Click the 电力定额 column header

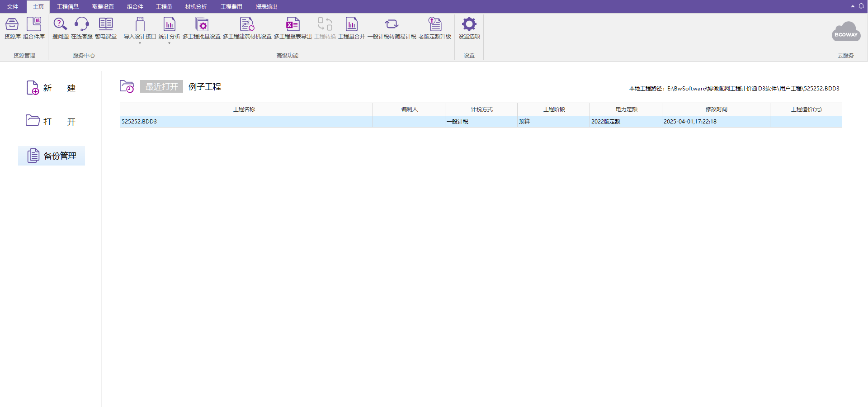click(626, 109)
